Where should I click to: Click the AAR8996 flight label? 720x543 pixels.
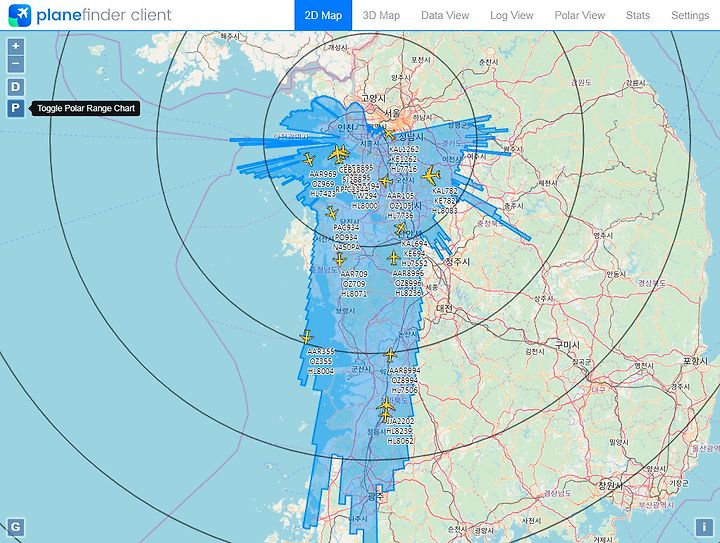pos(408,273)
